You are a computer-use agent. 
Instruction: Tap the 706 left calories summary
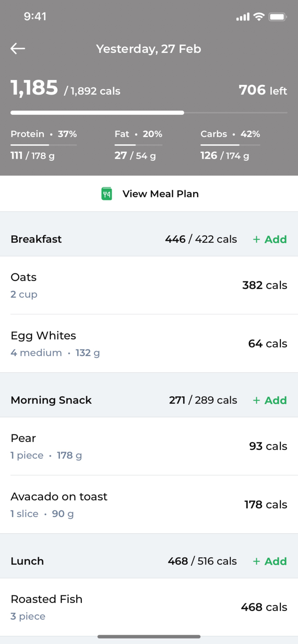[263, 90]
